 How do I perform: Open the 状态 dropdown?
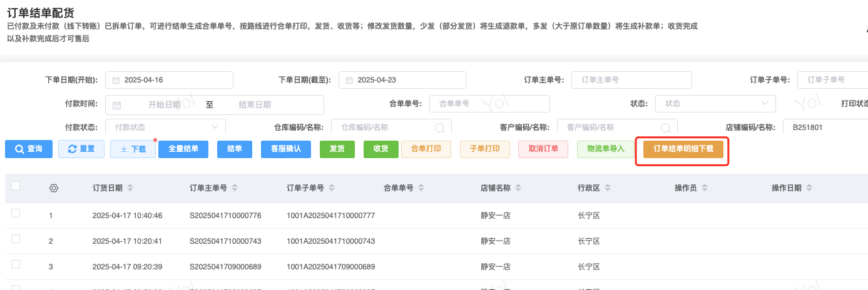click(715, 104)
